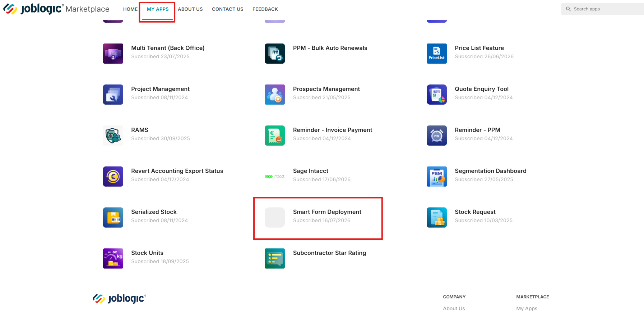Click 'Subscribed 17/06/2026' text
644x316 pixels.
click(x=322, y=179)
